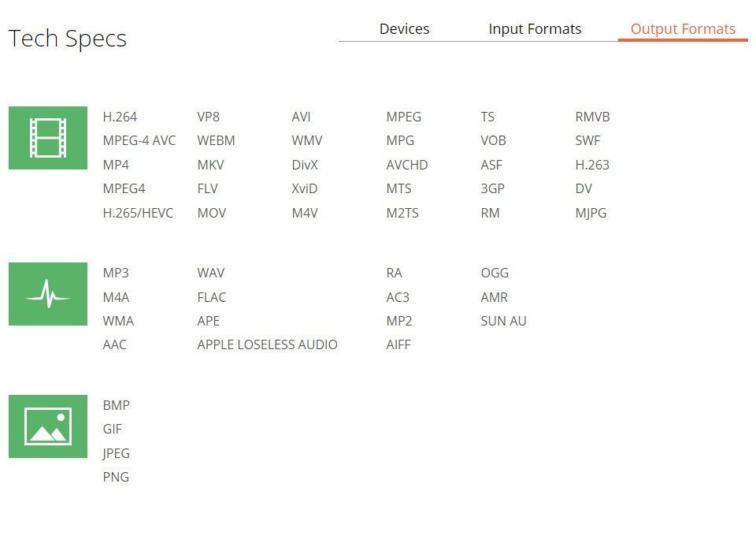The height and width of the screenshot is (536, 756).
Task: Click the green image picture icon
Action: [47, 426]
